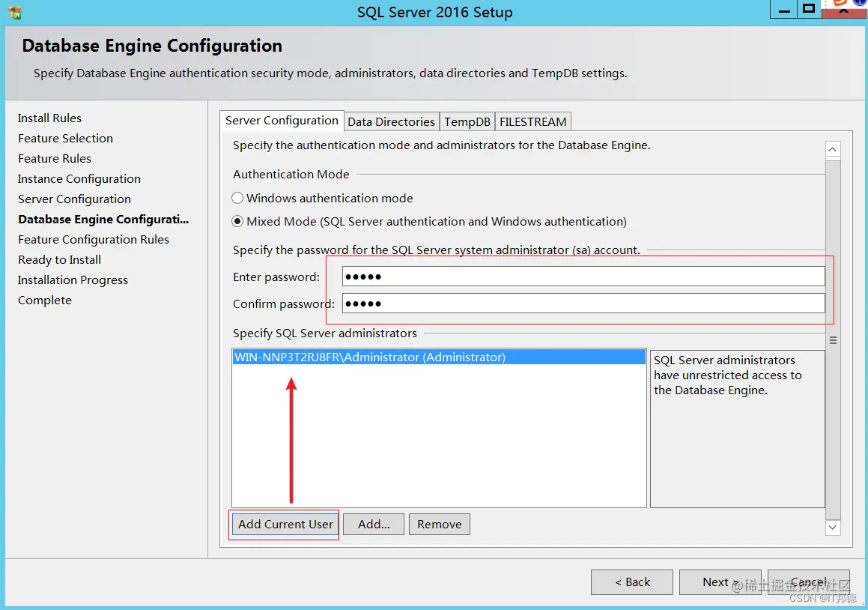Cancel the setup wizard
Viewport: 868px width, 610px height.
pos(809,582)
